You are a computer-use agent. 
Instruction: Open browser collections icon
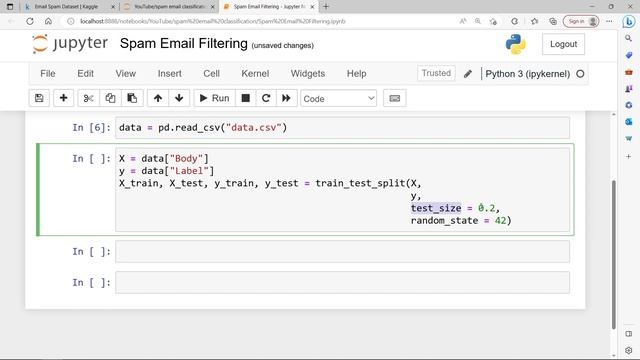pos(553,21)
